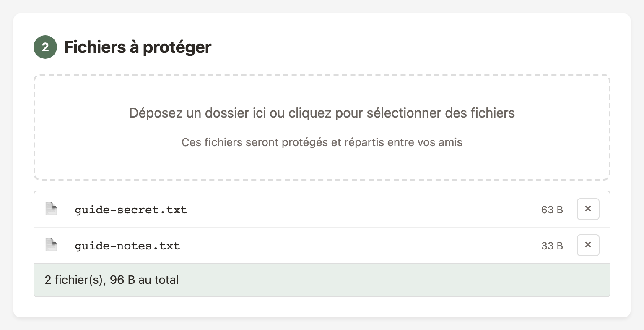The height and width of the screenshot is (330, 644).
Task: Click the X icon for guide-notes.txt
Action: point(588,245)
